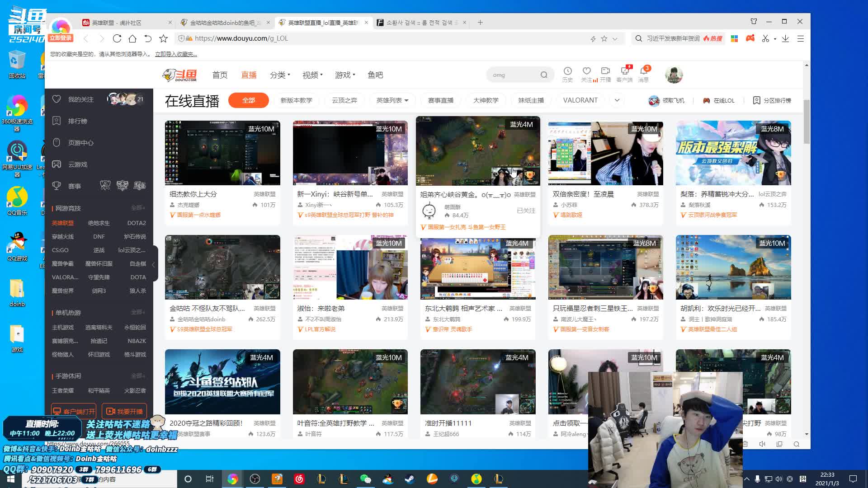Screen dimensions: 868x488
Task: Select the 鱼吧 nav item
Action: 375,75
